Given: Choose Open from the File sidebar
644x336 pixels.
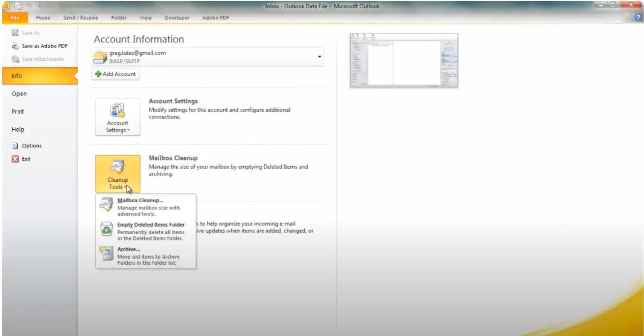Looking at the screenshot, I should click(19, 94).
